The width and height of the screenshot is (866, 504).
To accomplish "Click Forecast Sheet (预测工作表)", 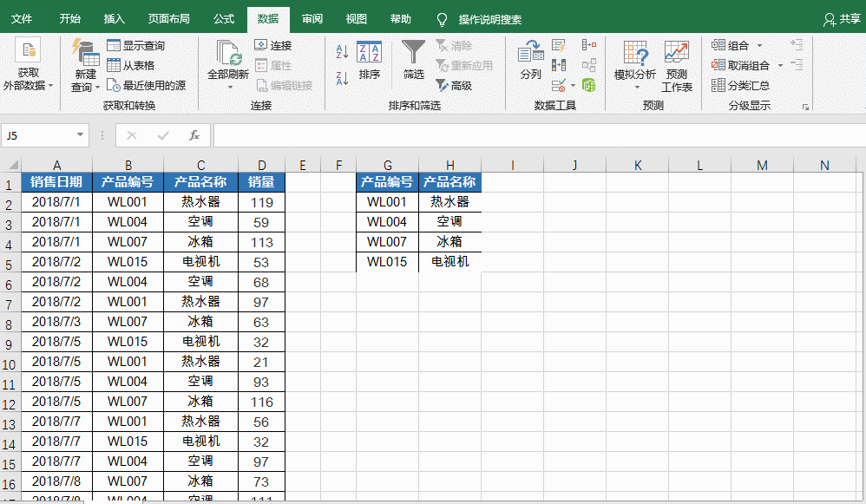I will 677,66.
